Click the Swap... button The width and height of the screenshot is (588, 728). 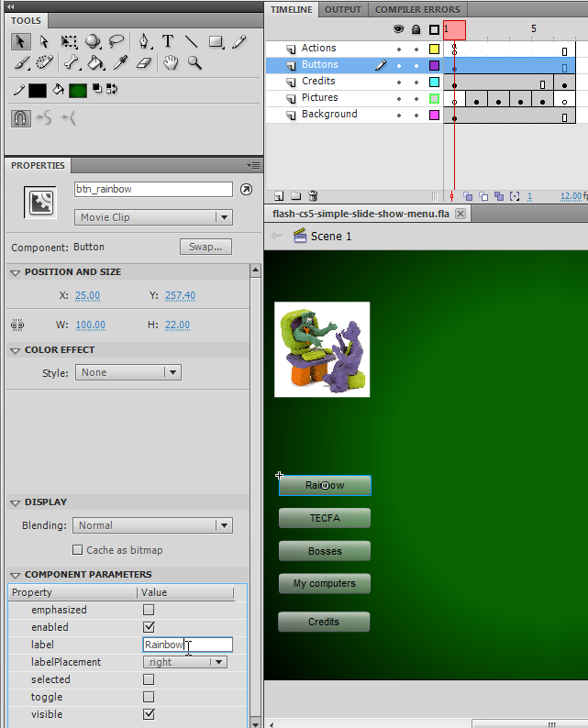pyautogui.click(x=205, y=247)
